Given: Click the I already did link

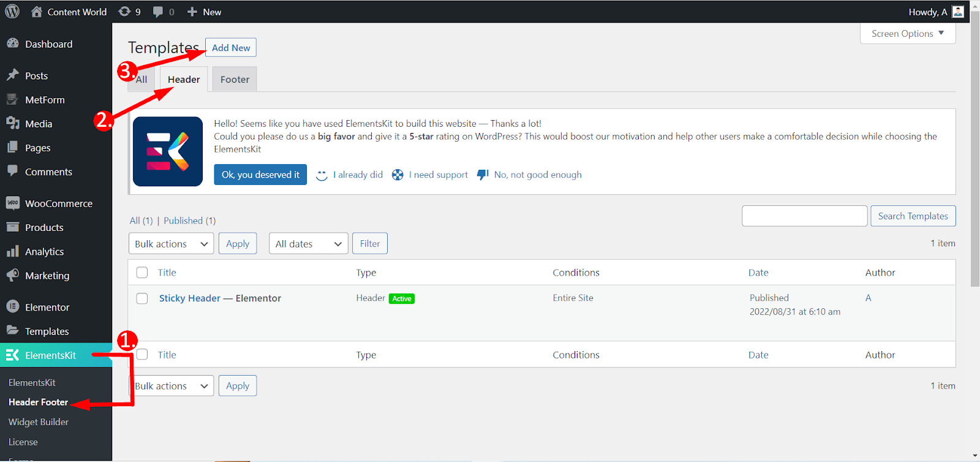Looking at the screenshot, I should click(358, 175).
